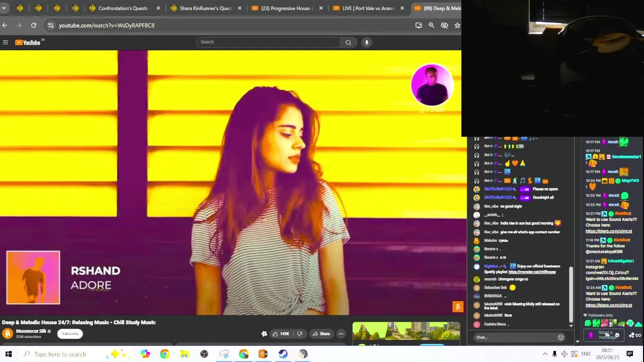
Task: Open the Windows notification center icon
Action: click(630, 354)
